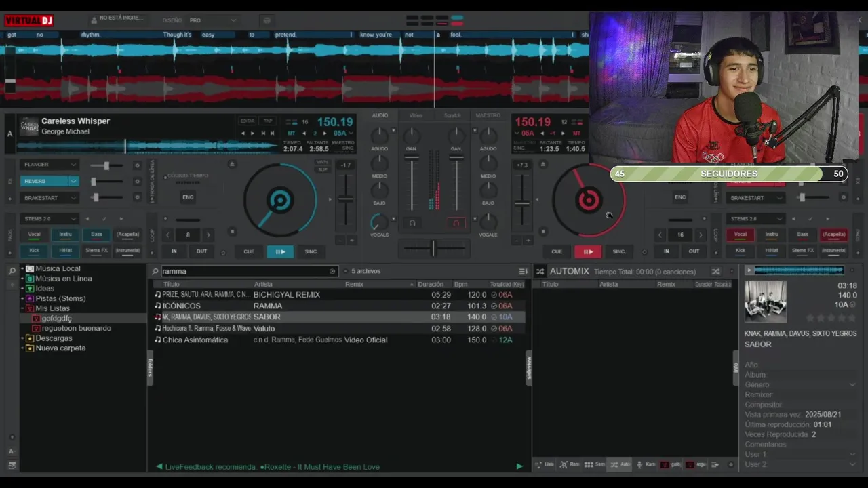Double loop length on right deck
Image resolution: width=868 pixels, height=488 pixels.
701,235
